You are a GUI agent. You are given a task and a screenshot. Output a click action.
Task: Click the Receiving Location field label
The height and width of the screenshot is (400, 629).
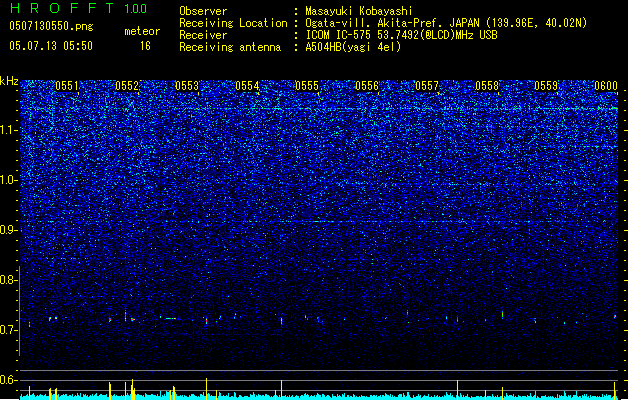[233, 23]
